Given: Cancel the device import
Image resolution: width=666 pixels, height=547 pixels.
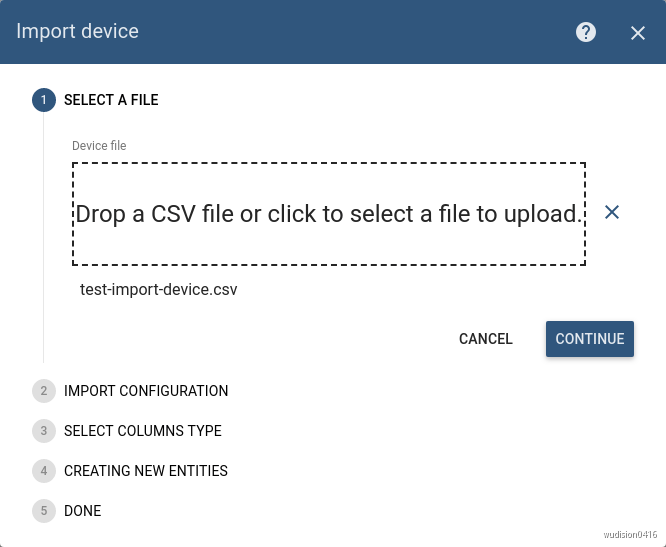Looking at the screenshot, I should pos(485,339).
